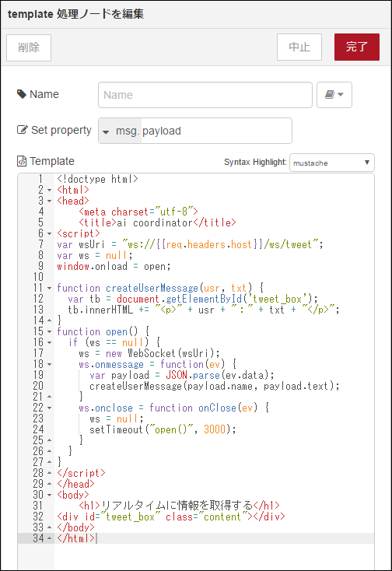Click the closing </script> tag on line 28
Viewport: 392px width, 571px height.
(81, 473)
